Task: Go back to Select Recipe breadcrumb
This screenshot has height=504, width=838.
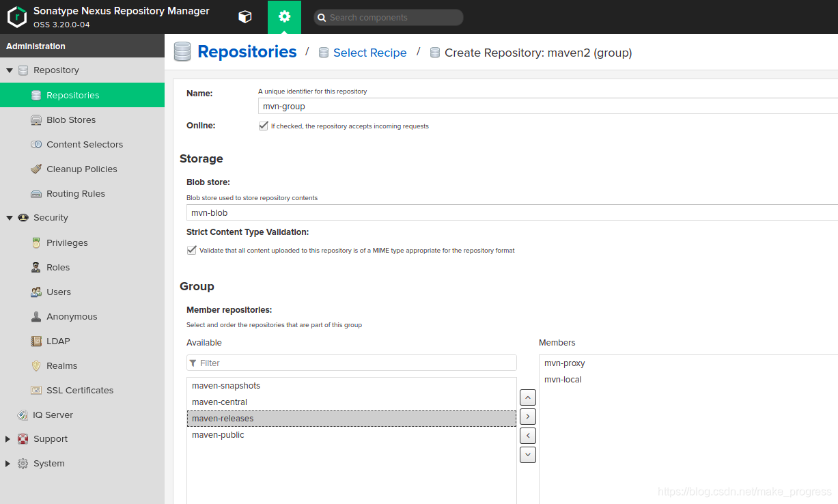Action: coord(370,53)
